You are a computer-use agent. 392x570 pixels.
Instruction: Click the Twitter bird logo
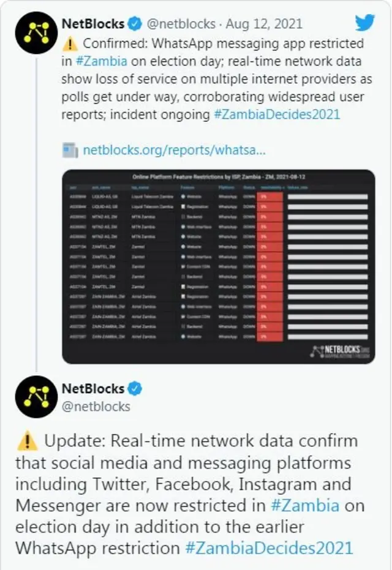coord(365,23)
